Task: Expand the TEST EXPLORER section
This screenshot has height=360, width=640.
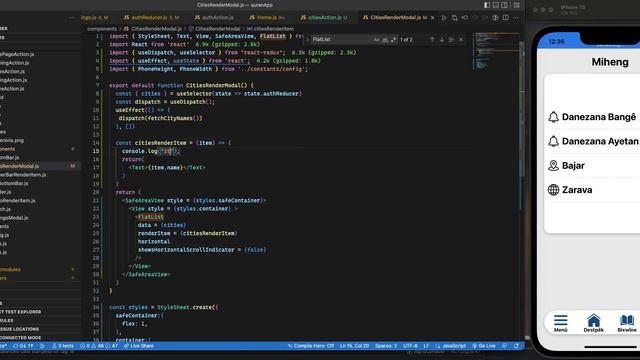Action: [21, 312]
